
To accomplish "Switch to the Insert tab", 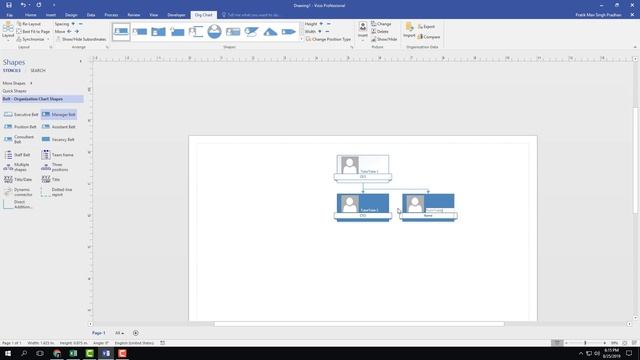I will 51,15.
